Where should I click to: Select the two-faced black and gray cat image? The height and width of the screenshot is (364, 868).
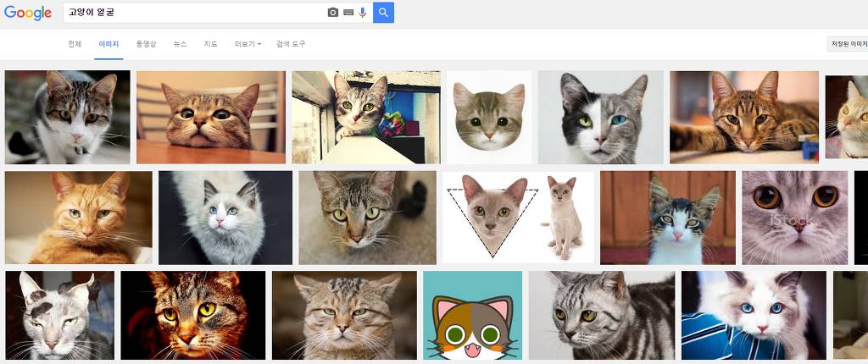pos(600,117)
